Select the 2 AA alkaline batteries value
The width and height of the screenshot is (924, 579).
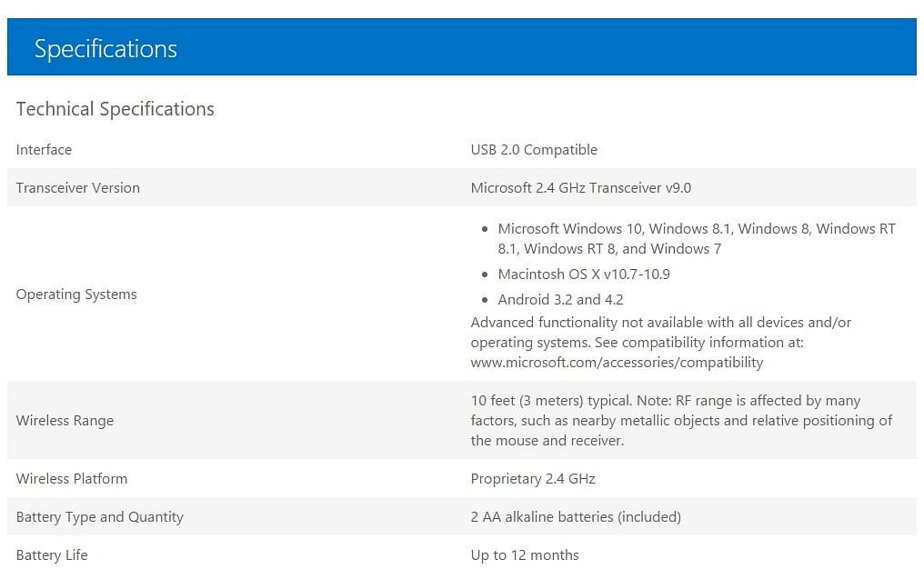coord(576,516)
